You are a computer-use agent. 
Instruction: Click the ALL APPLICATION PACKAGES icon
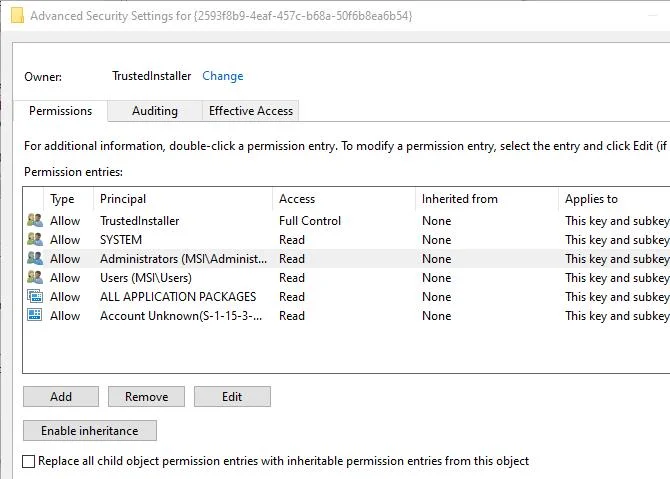tap(35, 296)
